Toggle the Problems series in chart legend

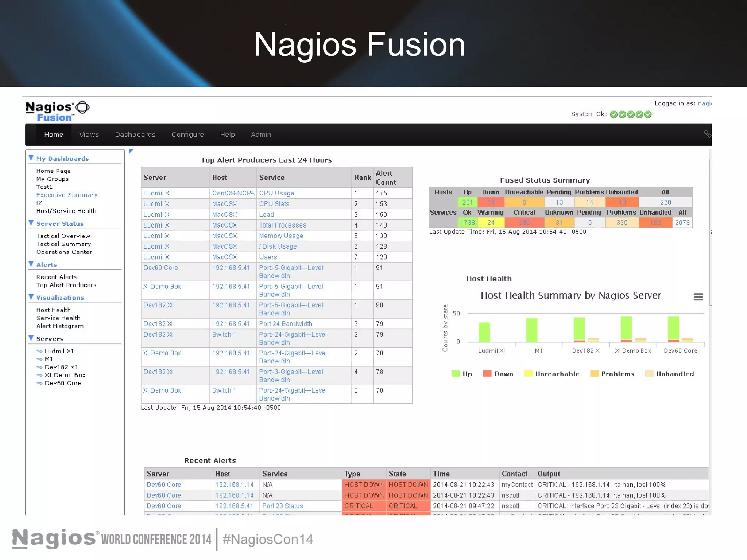(x=612, y=374)
